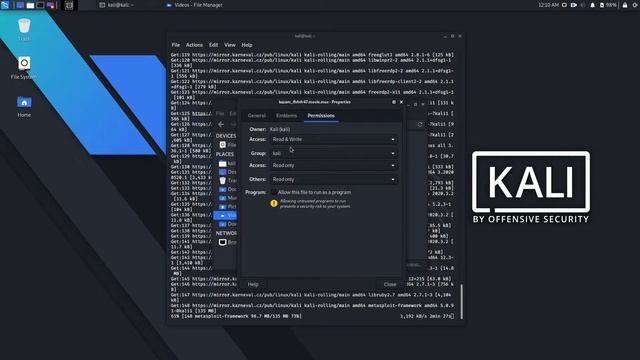Image resolution: width=640 pixels, height=360 pixels.
Task: Click the lock screen icon in the panel
Action: (625, 5)
